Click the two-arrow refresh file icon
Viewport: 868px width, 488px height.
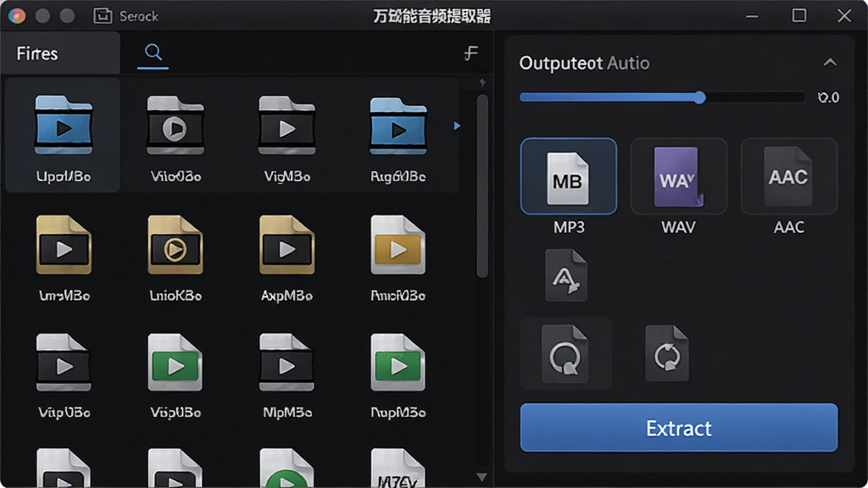click(x=667, y=353)
